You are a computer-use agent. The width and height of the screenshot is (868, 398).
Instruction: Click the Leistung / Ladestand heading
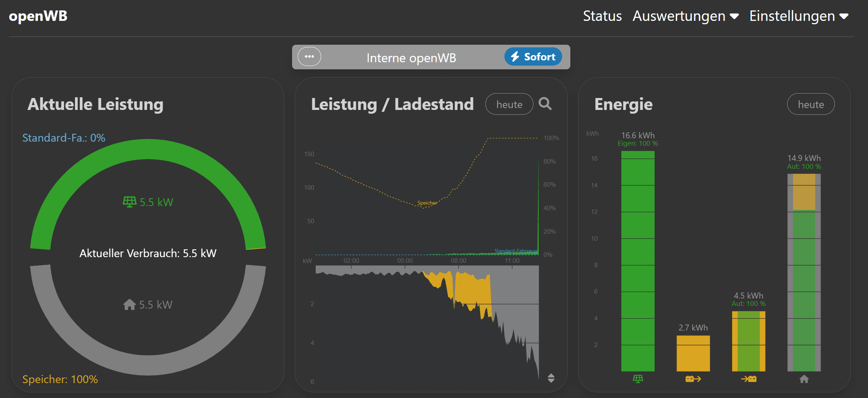(x=392, y=104)
